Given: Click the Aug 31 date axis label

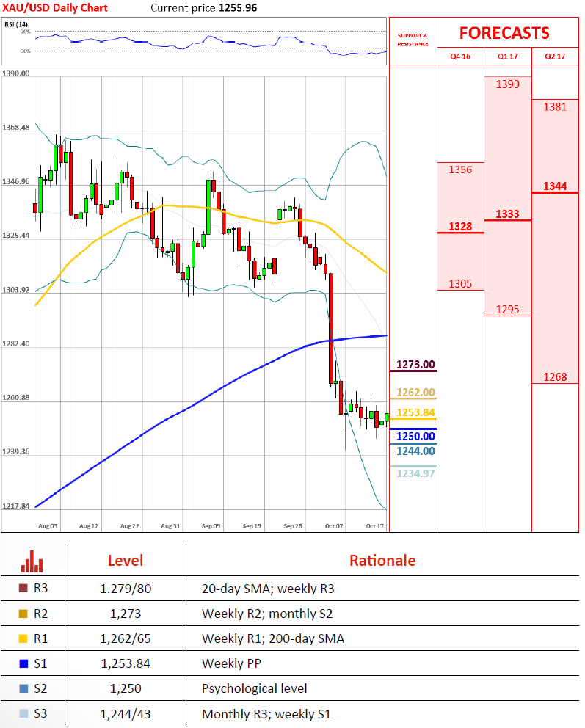Looking at the screenshot, I should [170, 526].
